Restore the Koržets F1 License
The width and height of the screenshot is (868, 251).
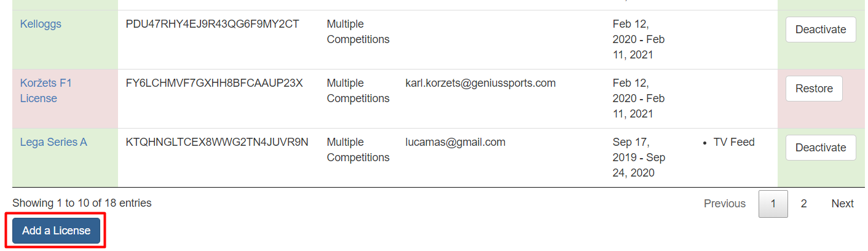813,89
